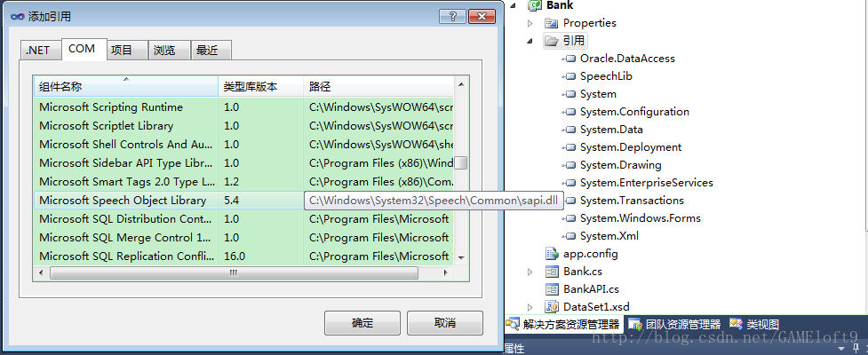Image resolution: width=868 pixels, height=355 pixels.
Task: Select Microsoft Shell Controls And Au... row
Action: [243, 145]
